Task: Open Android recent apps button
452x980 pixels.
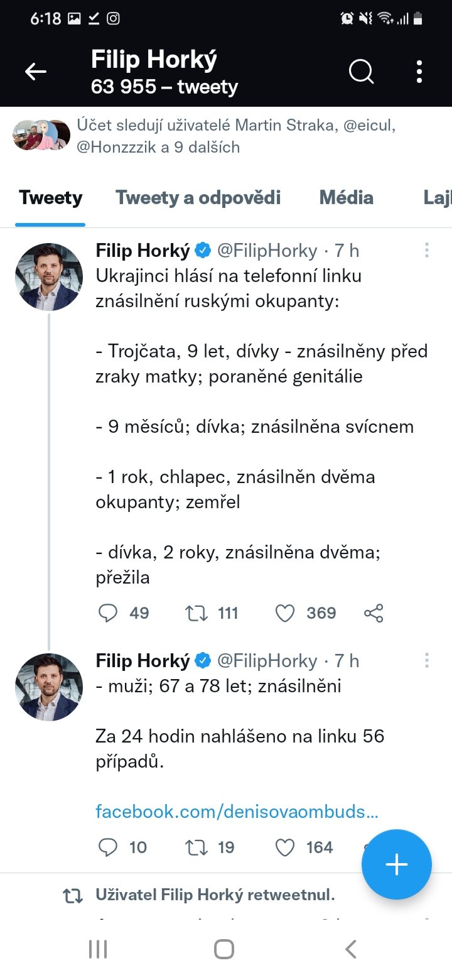Action: 98,949
